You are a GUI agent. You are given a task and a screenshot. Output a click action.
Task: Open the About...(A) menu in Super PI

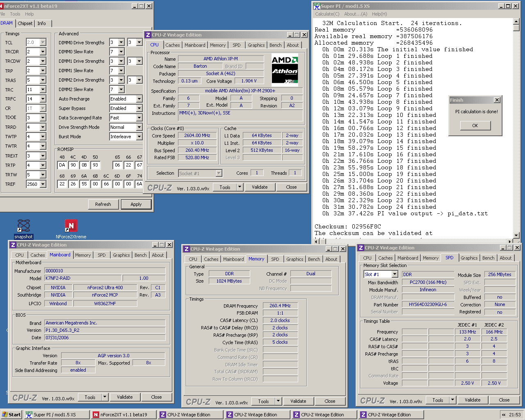356,14
